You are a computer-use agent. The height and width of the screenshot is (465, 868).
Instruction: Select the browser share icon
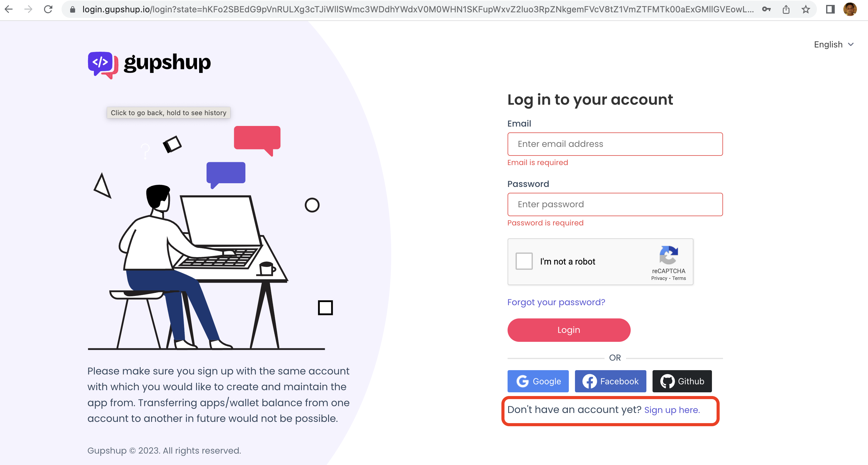(x=786, y=10)
